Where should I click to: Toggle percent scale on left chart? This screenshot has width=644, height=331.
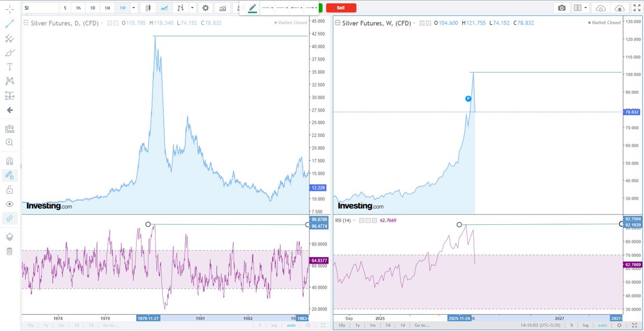[260, 325]
